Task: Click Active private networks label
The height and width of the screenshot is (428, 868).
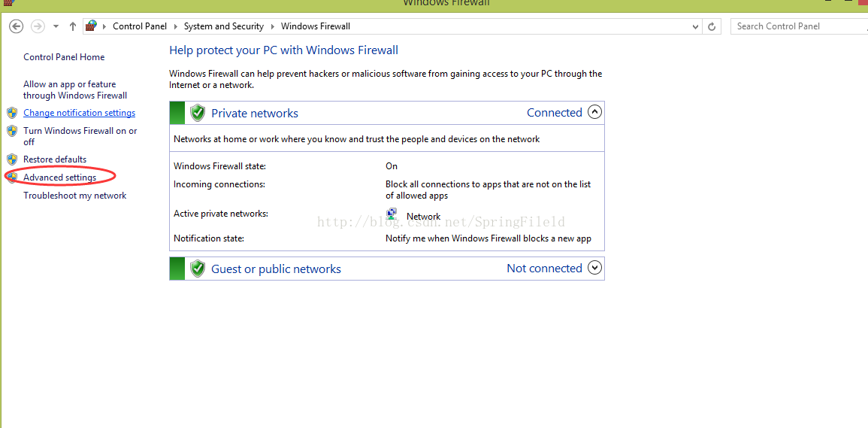Action: coord(221,214)
